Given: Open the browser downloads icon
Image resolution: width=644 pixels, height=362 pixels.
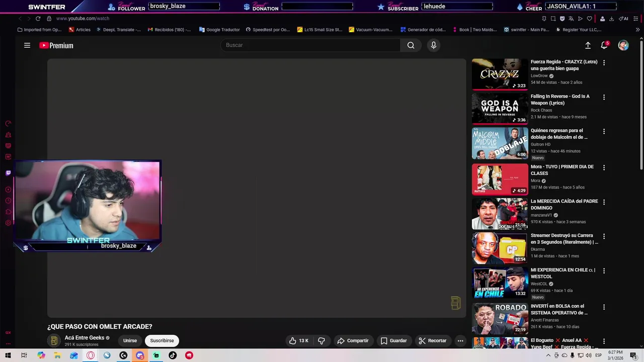Looking at the screenshot, I should click(x=611, y=19).
